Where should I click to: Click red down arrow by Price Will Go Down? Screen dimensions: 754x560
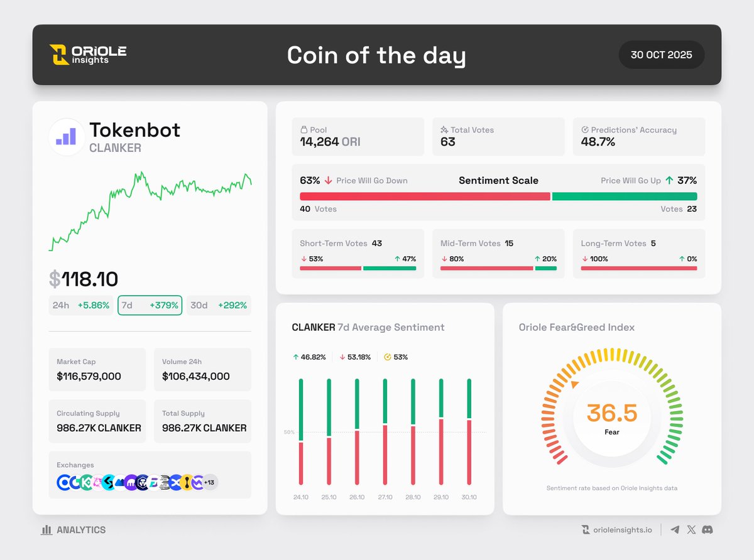(328, 181)
